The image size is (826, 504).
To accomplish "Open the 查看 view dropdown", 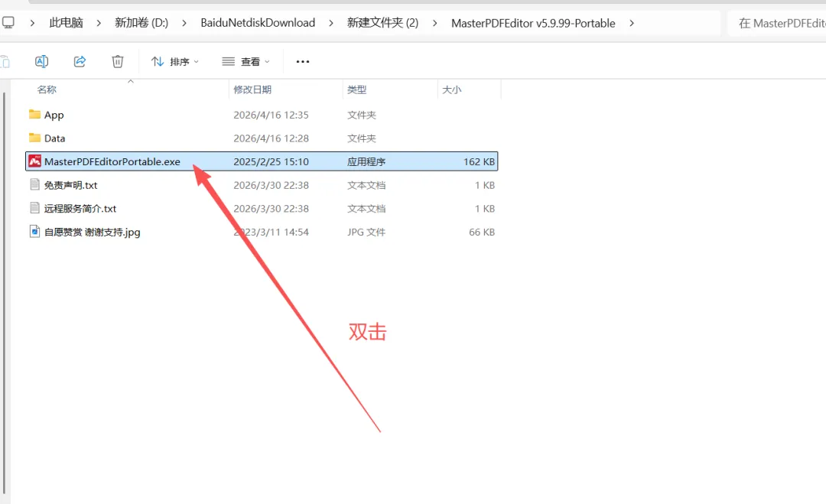I will [246, 62].
